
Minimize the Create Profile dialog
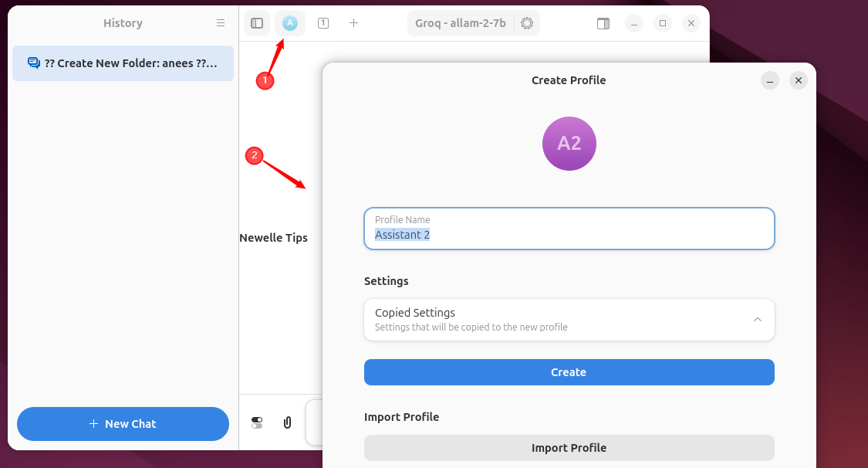pyautogui.click(x=769, y=80)
